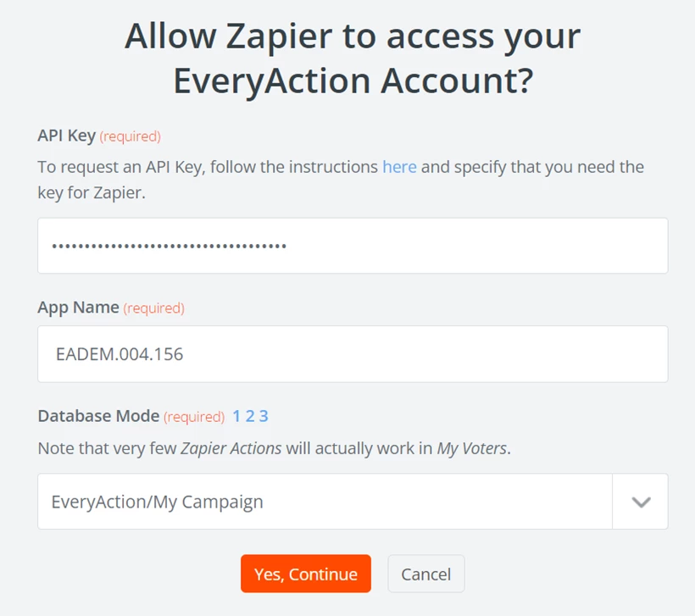The width and height of the screenshot is (695, 616).
Task: Click the "Allow Zapier to access" heading
Action: pyautogui.click(x=352, y=36)
